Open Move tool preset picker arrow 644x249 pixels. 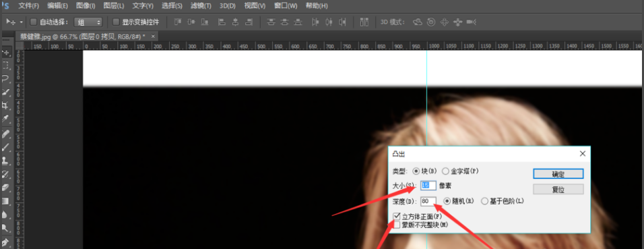click(22, 22)
